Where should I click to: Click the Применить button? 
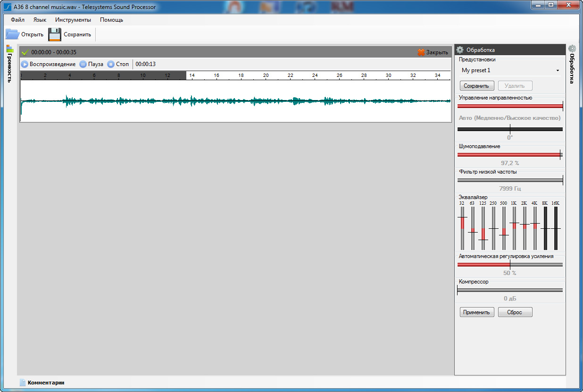pyautogui.click(x=477, y=312)
